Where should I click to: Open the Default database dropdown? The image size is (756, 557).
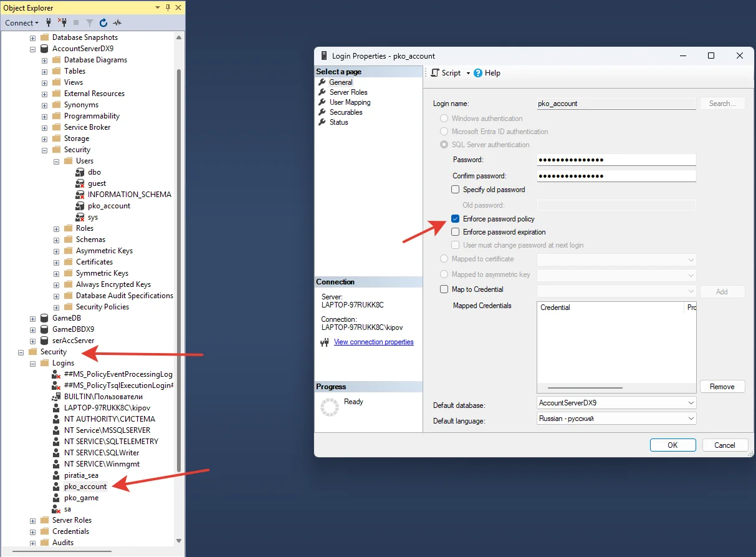pos(691,403)
